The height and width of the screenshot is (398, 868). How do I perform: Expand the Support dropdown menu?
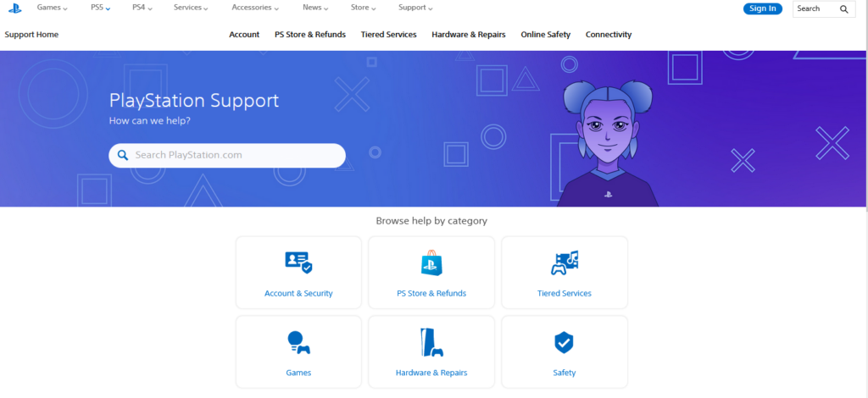point(415,8)
